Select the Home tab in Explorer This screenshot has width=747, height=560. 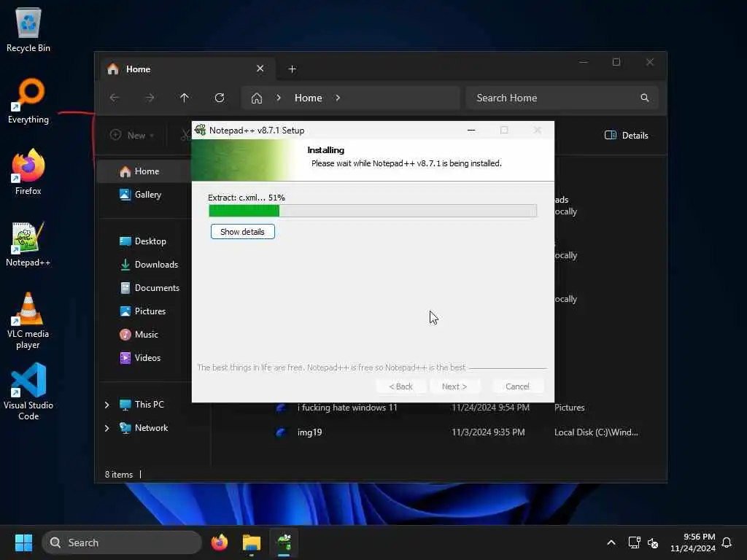(x=187, y=69)
